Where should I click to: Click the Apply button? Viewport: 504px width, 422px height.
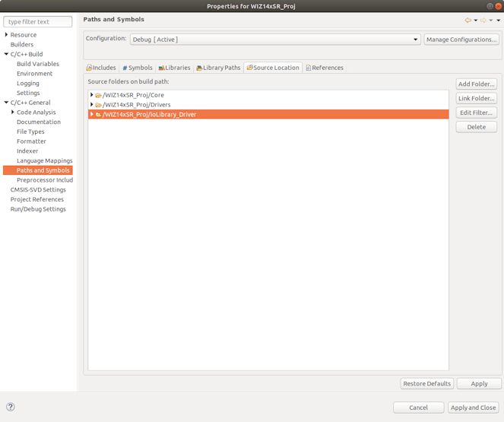coord(479,384)
